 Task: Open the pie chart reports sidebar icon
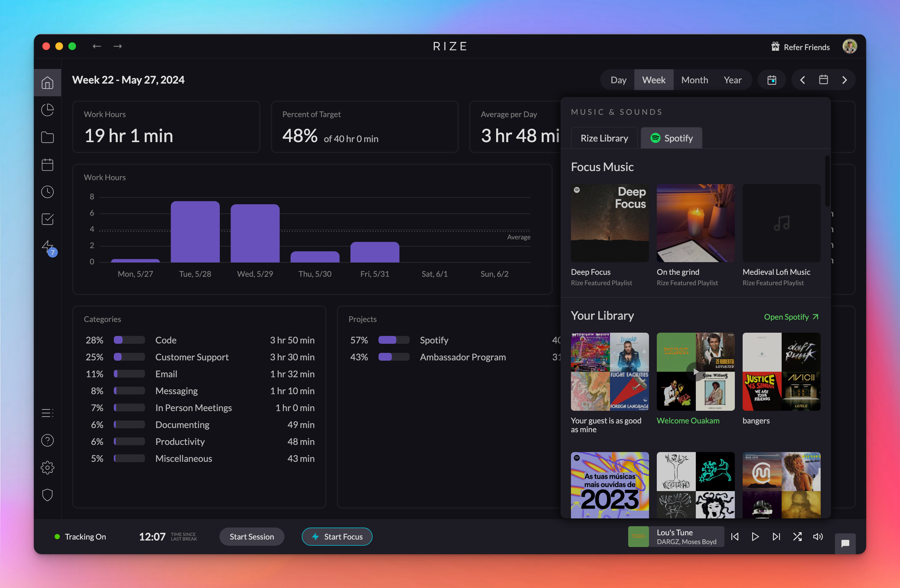[47, 110]
